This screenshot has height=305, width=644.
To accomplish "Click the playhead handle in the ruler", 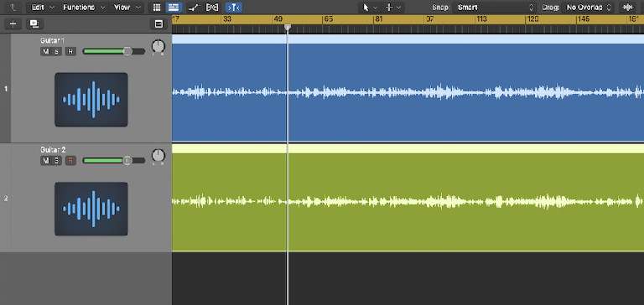I will 288,28.
